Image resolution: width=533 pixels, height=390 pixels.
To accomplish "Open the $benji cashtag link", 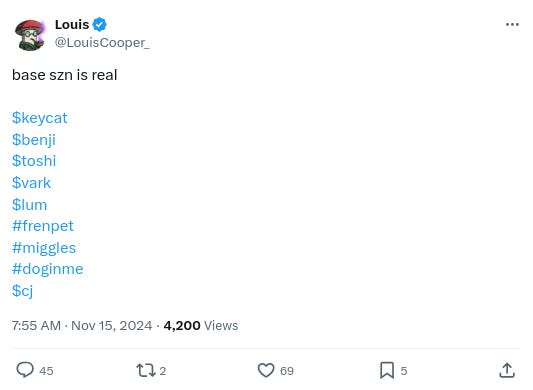I will click(x=34, y=140).
